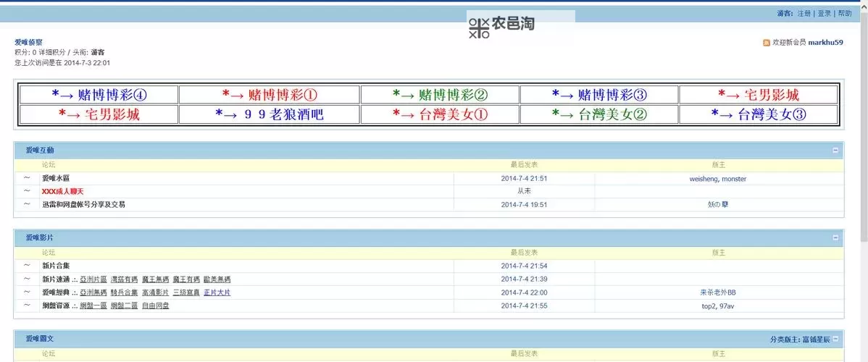Click the last post time 2014-7-4 21:51
This screenshot has width=868, height=362.
pos(525,179)
